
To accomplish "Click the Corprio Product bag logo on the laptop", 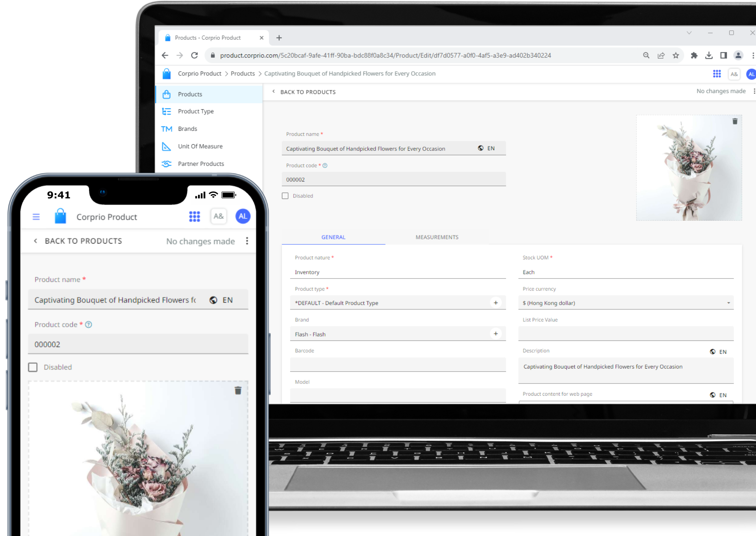I will (x=167, y=74).
